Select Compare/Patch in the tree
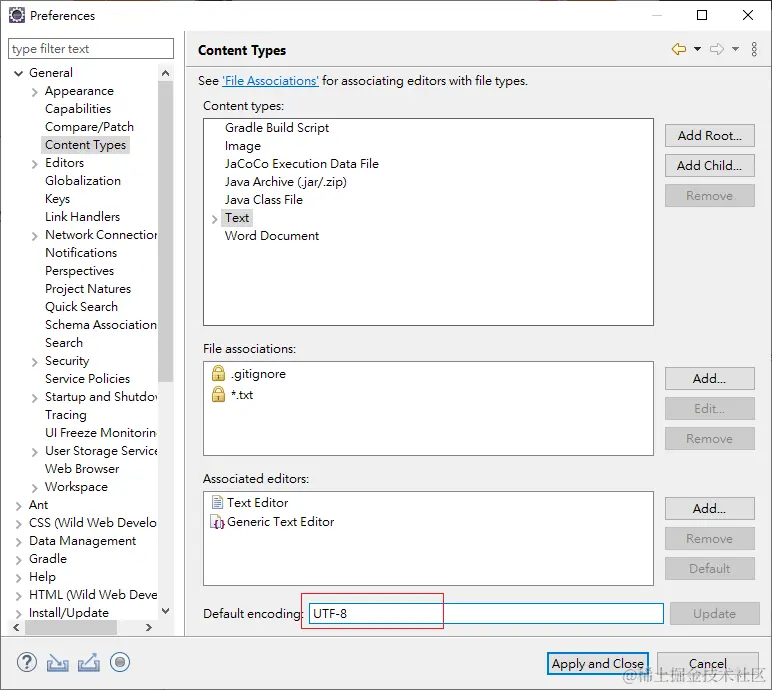The image size is (772, 690). click(x=89, y=127)
